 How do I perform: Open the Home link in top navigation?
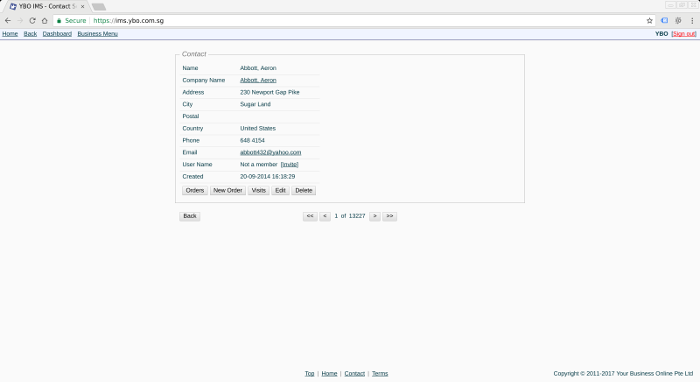pos(10,34)
